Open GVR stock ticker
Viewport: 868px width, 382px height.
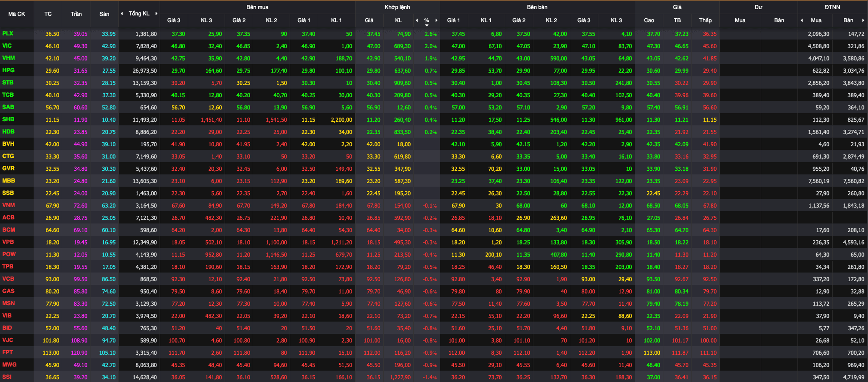[9, 169]
